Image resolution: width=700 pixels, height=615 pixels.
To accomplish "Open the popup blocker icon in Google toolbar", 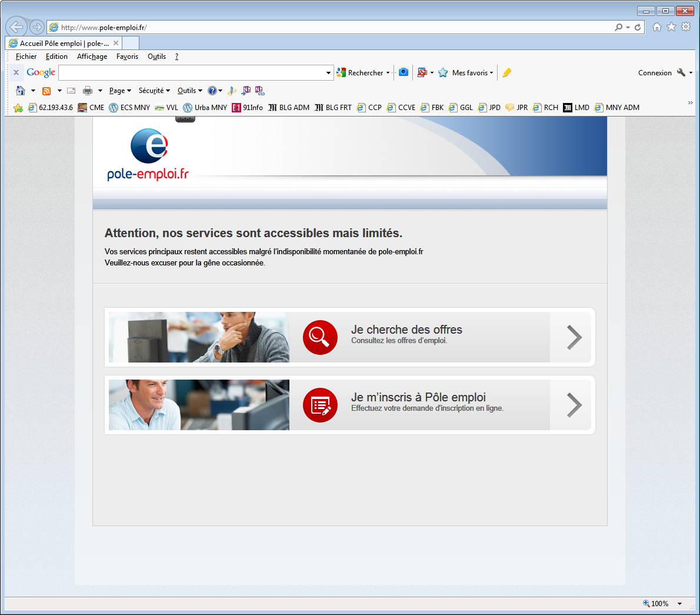I will point(422,72).
